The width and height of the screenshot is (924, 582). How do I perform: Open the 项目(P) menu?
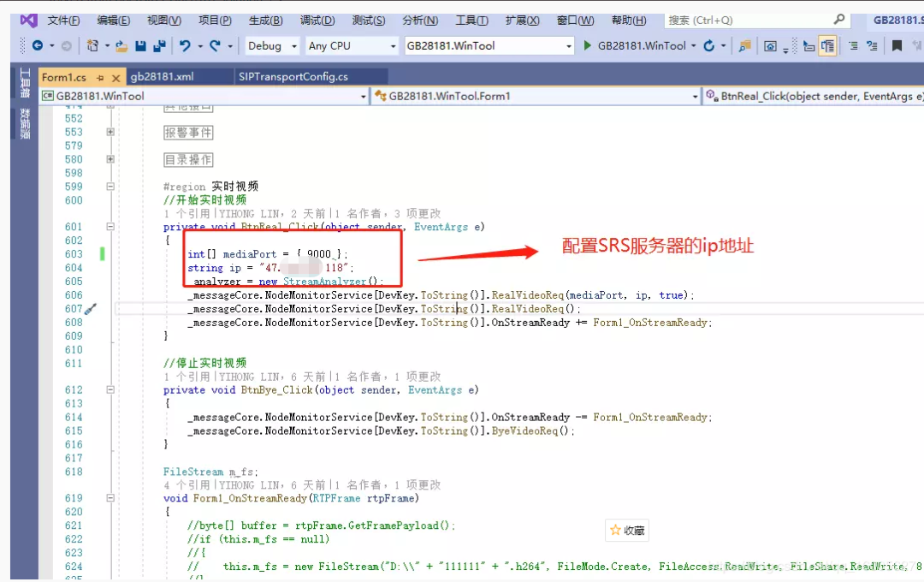coord(215,20)
